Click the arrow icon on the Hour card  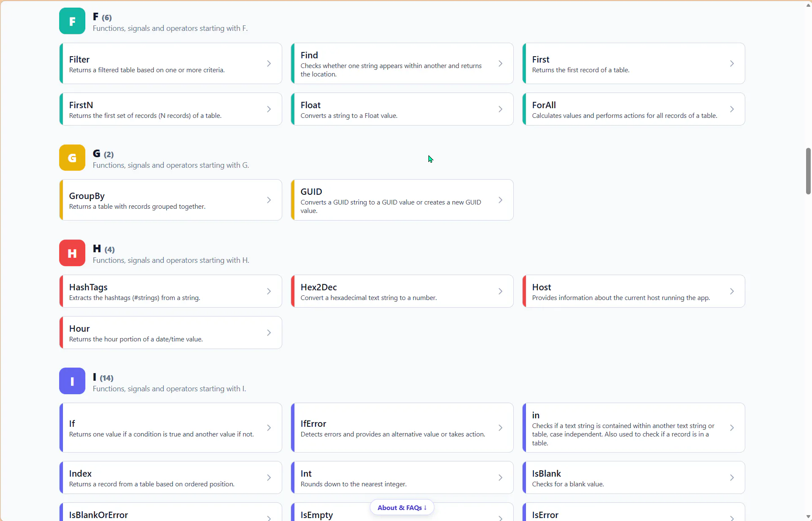click(x=269, y=333)
